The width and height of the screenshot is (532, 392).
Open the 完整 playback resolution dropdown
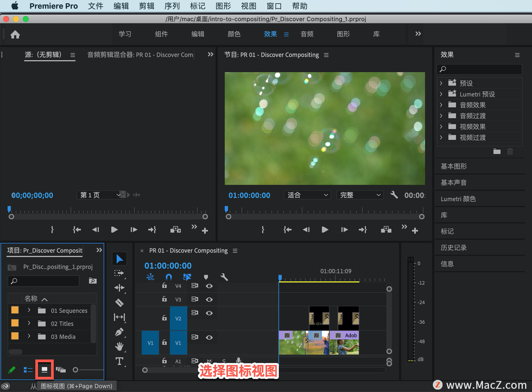point(360,195)
